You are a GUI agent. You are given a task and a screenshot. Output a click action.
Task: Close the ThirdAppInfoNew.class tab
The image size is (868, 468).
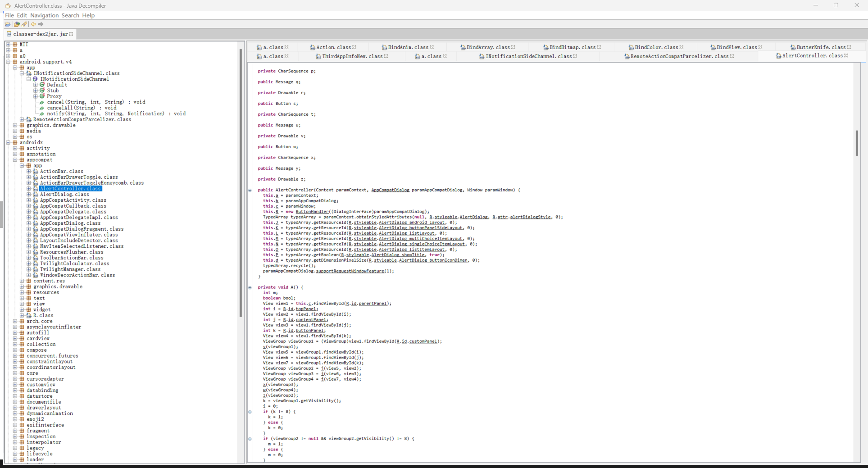(386, 56)
